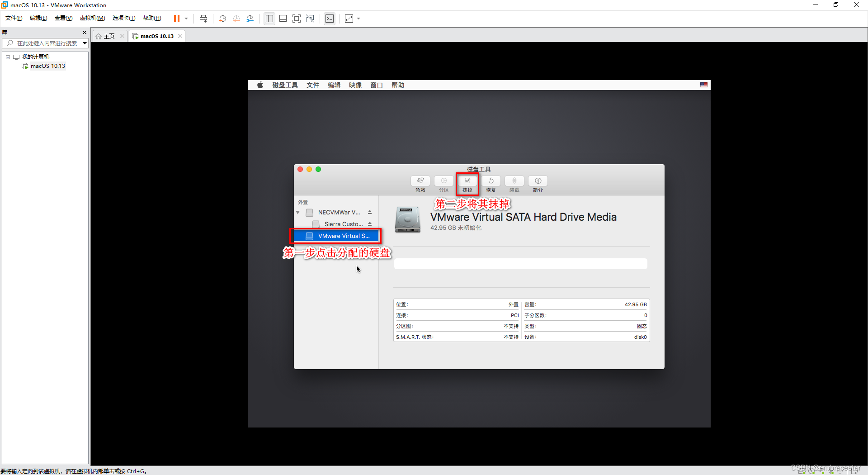Screen dimensions: 868x475
Task: Click the 42.95 GB 未初始化 subtitle
Action: tap(456, 228)
